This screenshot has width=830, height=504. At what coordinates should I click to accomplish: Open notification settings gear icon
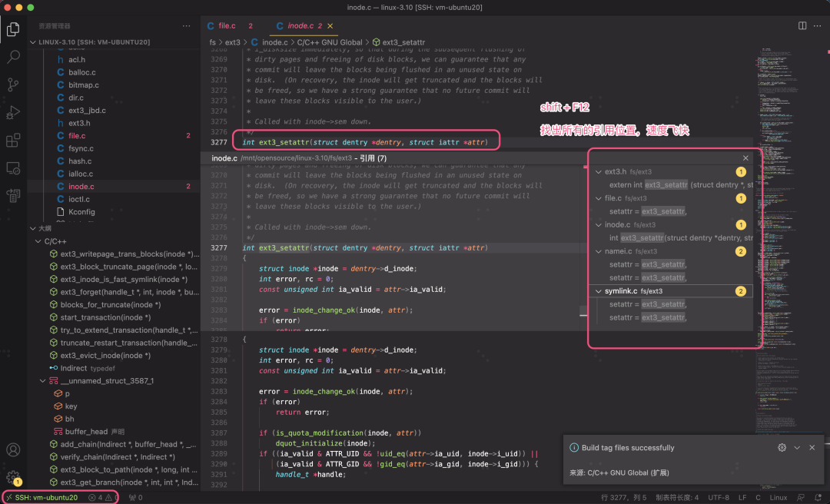tap(782, 447)
